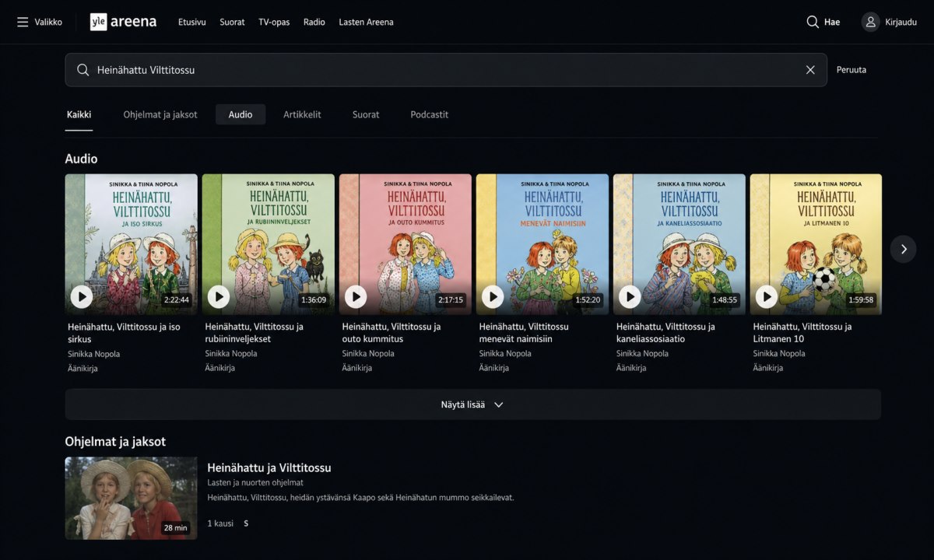
Task: Select the Suorat results tab
Action: click(x=366, y=114)
